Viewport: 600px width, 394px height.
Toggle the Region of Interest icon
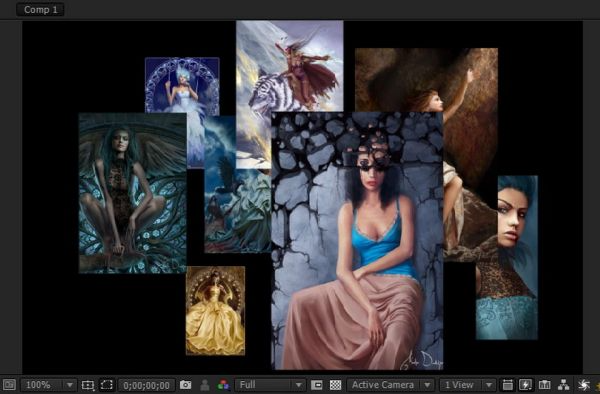pos(316,385)
